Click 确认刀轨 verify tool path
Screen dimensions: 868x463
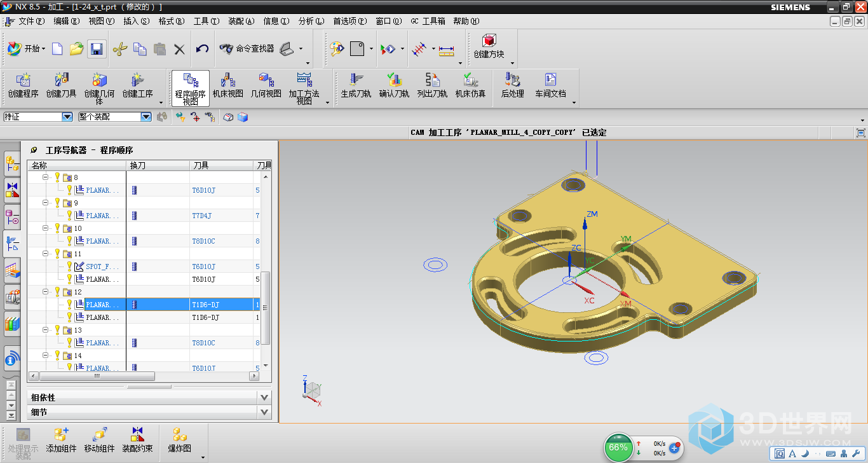pyautogui.click(x=395, y=85)
